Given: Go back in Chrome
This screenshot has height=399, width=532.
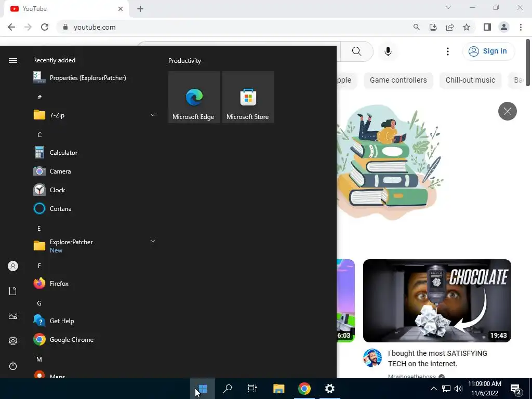Looking at the screenshot, I should coord(11,27).
